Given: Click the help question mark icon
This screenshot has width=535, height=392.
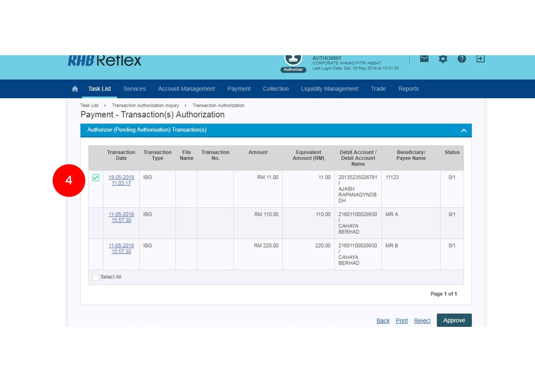Looking at the screenshot, I should [462, 59].
